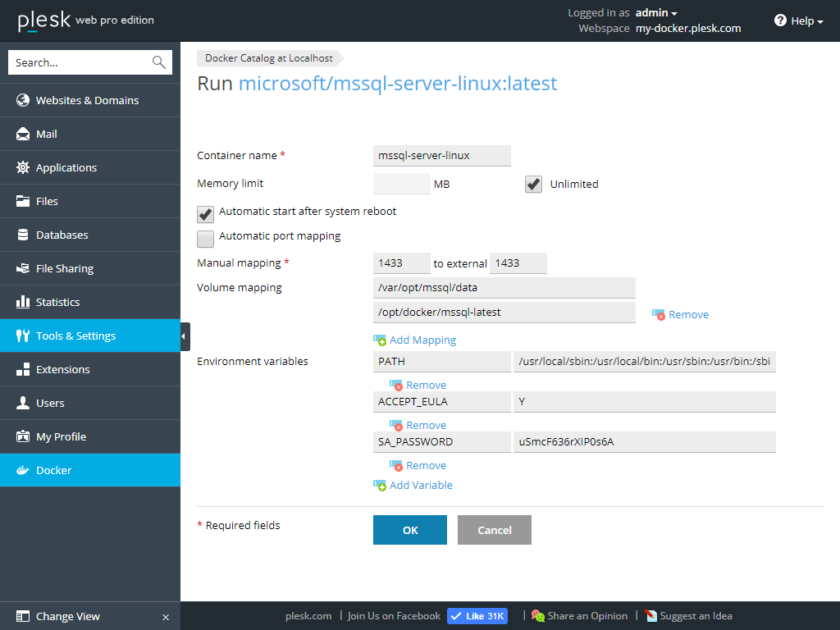
Task: Click the File Sharing icon
Action: 22,268
